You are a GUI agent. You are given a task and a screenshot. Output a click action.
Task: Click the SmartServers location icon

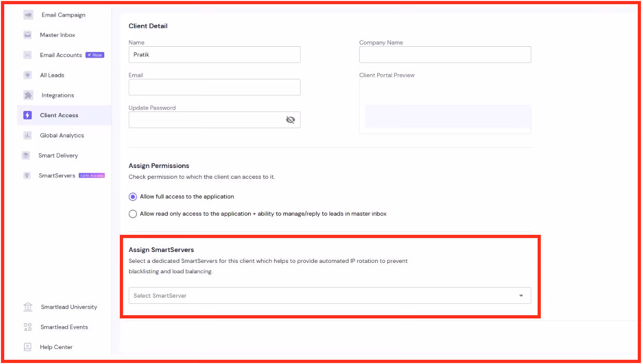point(28,175)
